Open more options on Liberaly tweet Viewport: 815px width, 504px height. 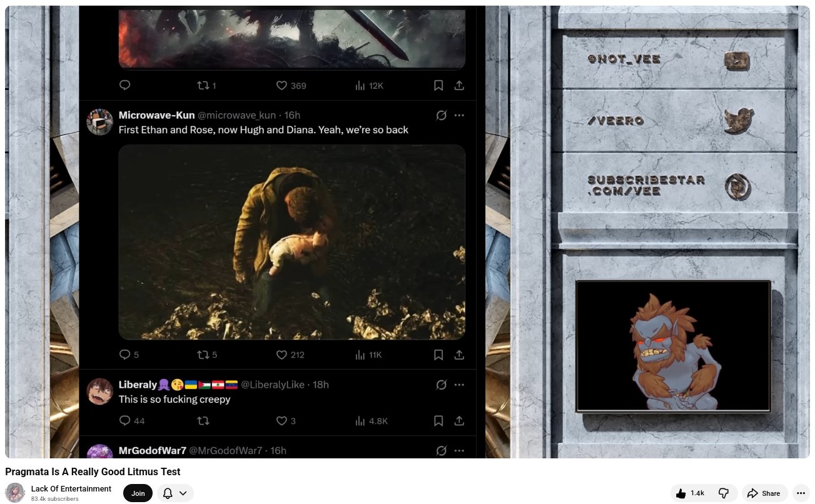459,385
